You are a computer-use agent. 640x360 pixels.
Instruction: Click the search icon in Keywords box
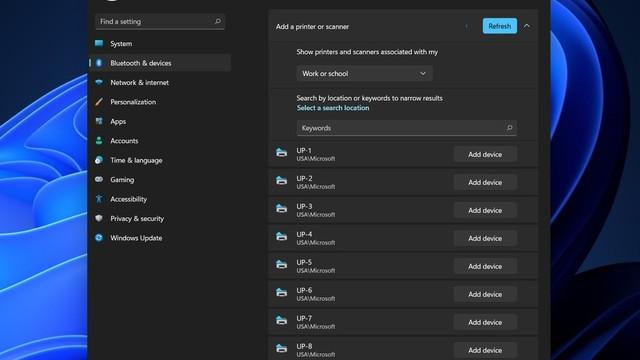click(x=509, y=128)
